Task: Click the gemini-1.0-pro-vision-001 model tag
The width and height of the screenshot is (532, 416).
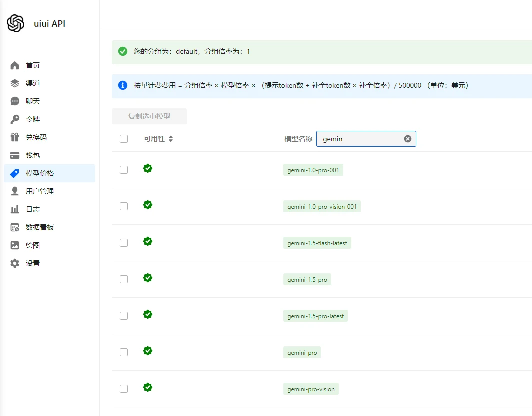Action: [x=322, y=207]
